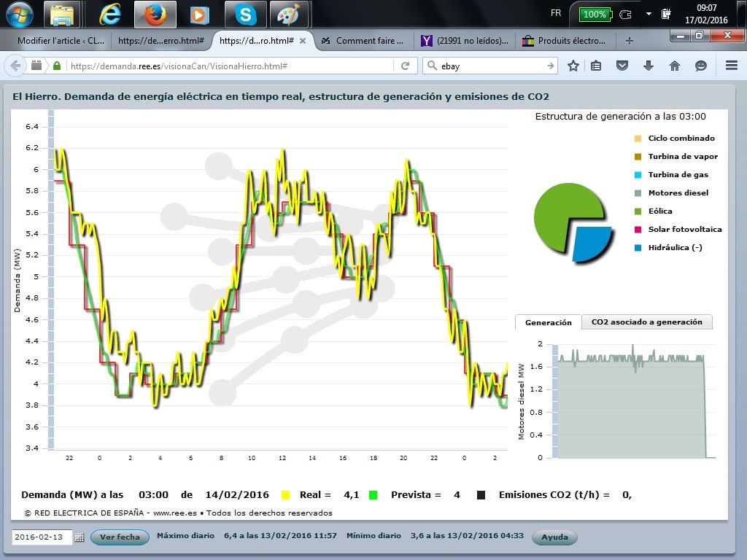Open calendar picker next to date field
747x560 pixels.
[x=80, y=537]
